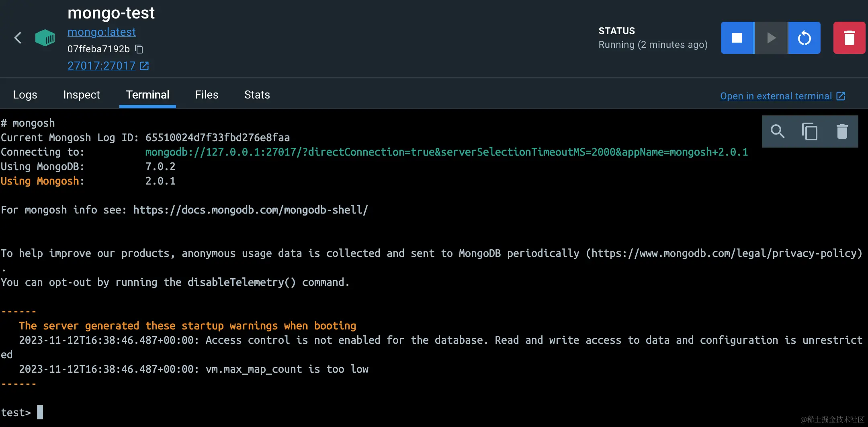This screenshot has height=427, width=868.
Task: Copy terminal output to clipboard
Action: (810, 131)
